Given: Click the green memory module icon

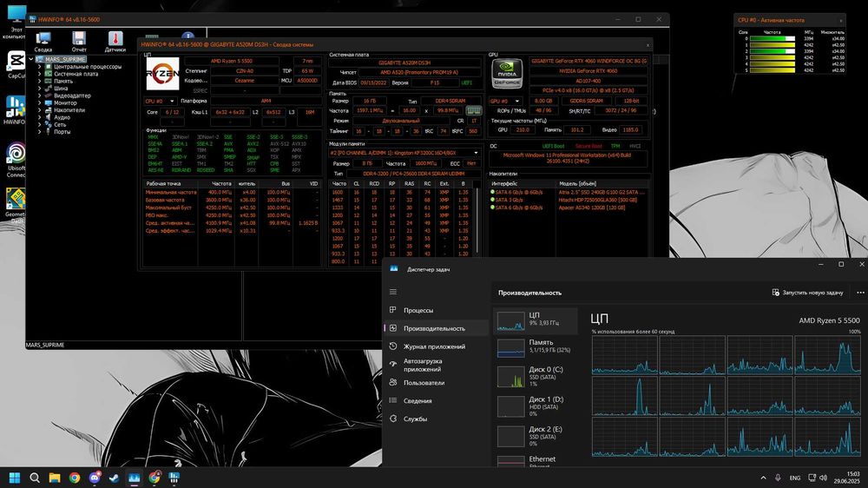Looking at the screenshot, I should click(473, 110).
